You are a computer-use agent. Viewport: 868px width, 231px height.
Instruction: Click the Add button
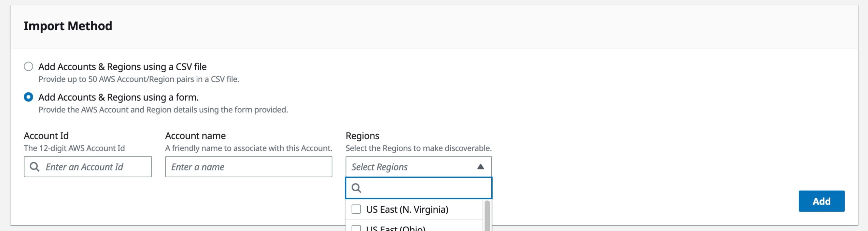click(822, 201)
